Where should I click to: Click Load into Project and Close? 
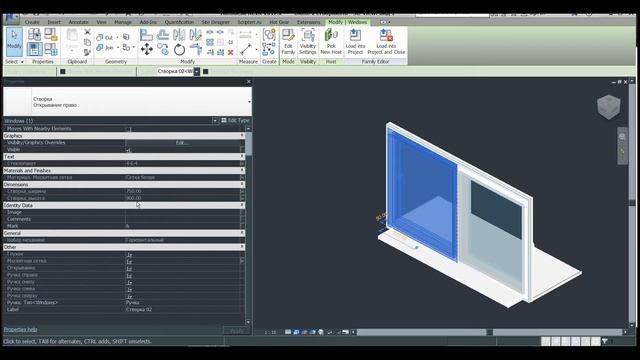tap(386, 42)
